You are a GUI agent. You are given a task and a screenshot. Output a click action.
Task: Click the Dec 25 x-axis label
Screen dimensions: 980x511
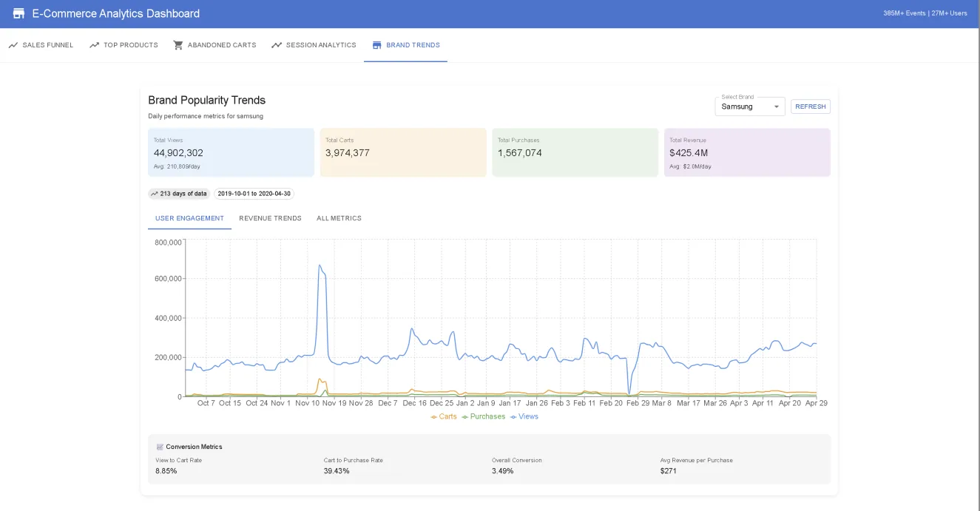(442, 404)
